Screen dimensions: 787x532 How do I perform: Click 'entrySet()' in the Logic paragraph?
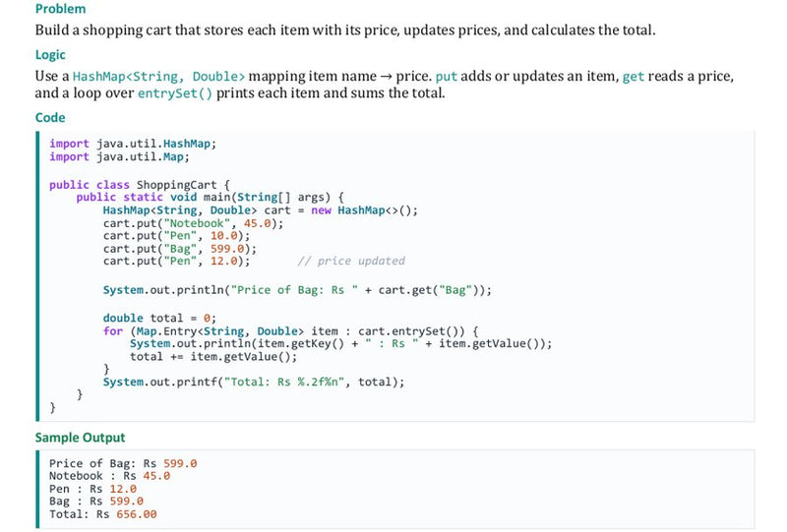175,93
